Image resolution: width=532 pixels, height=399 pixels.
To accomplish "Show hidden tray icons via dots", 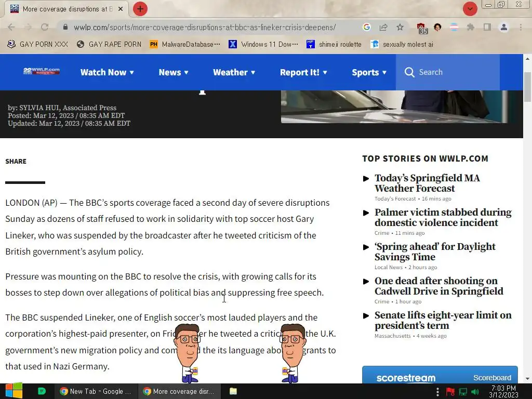I will [x=437, y=392].
